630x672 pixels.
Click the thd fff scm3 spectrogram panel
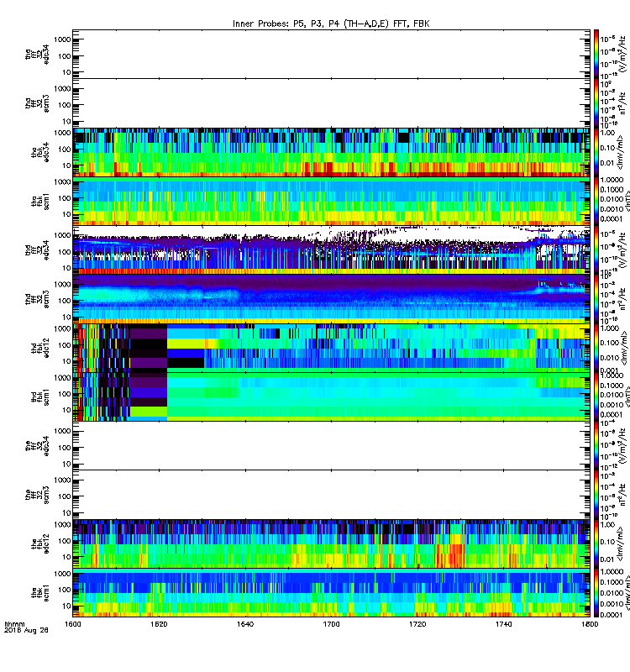tap(331, 299)
